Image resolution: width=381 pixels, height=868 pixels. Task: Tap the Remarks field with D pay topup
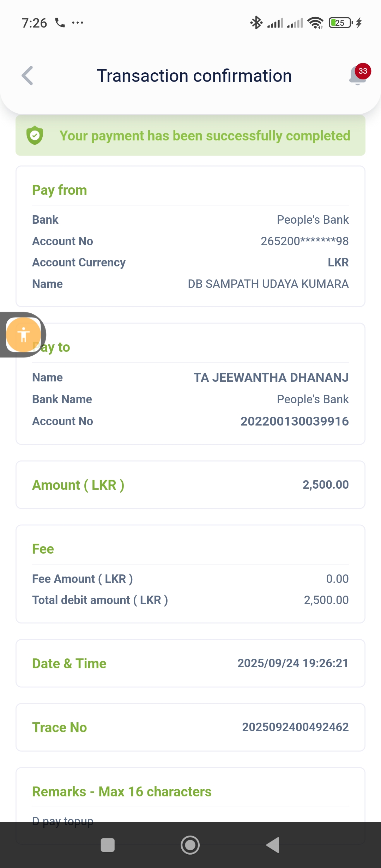pyautogui.click(x=63, y=821)
